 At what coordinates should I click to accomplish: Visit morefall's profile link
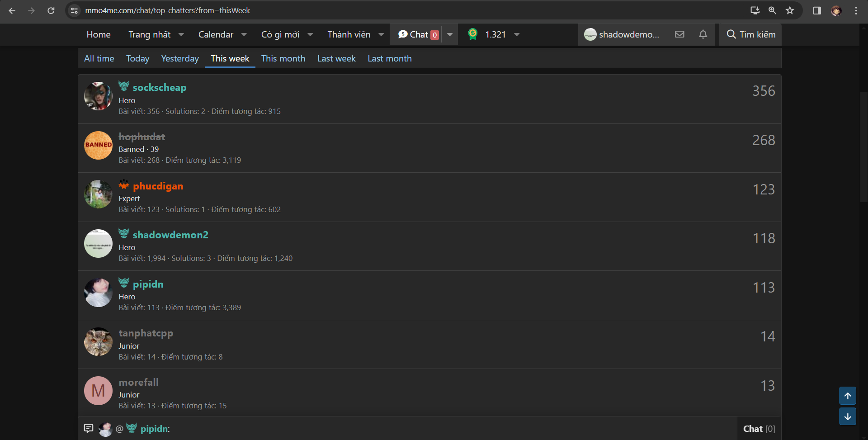[139, 382]
